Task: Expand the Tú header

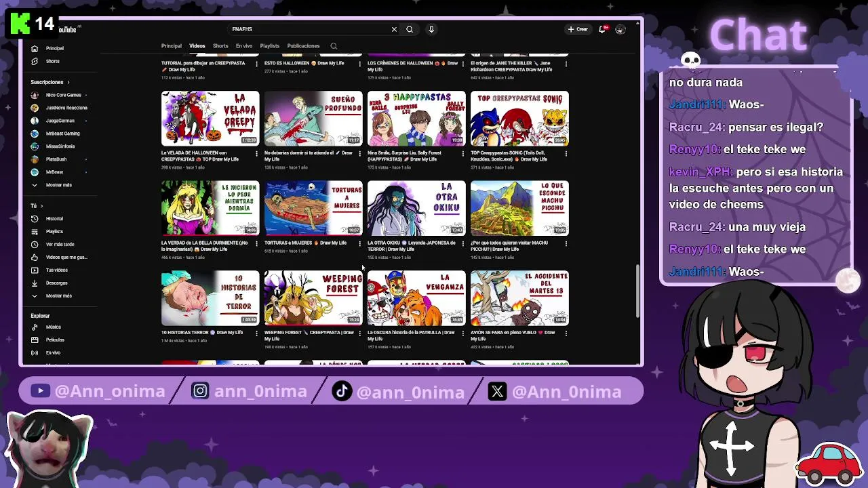Action: [37, 206]
